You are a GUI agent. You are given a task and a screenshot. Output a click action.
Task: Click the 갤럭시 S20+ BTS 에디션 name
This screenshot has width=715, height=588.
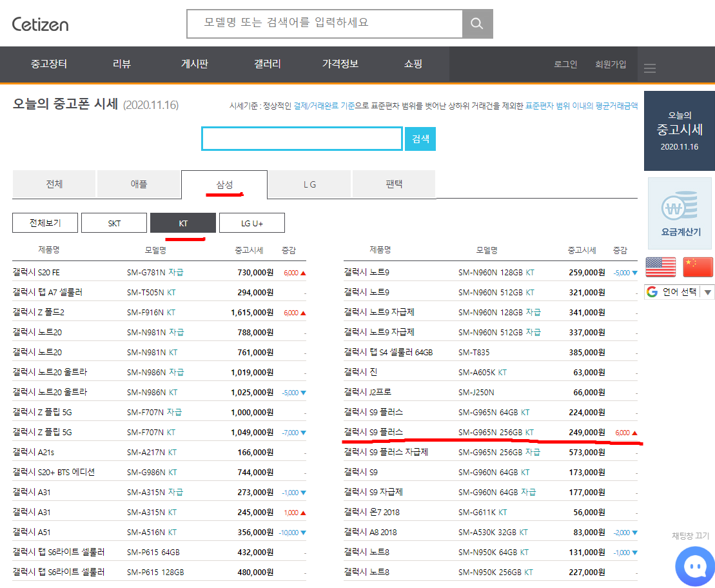click(54, 472)
